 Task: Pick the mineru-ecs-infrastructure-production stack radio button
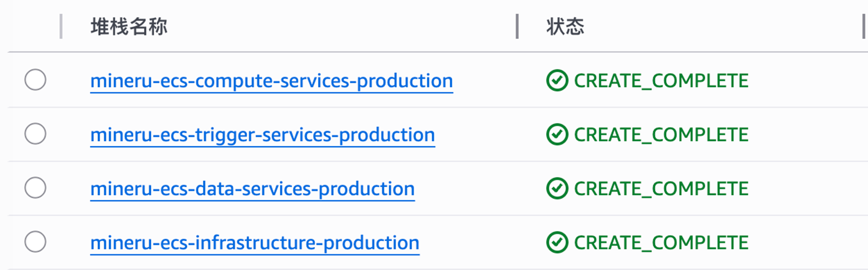(x=35, y=242)
